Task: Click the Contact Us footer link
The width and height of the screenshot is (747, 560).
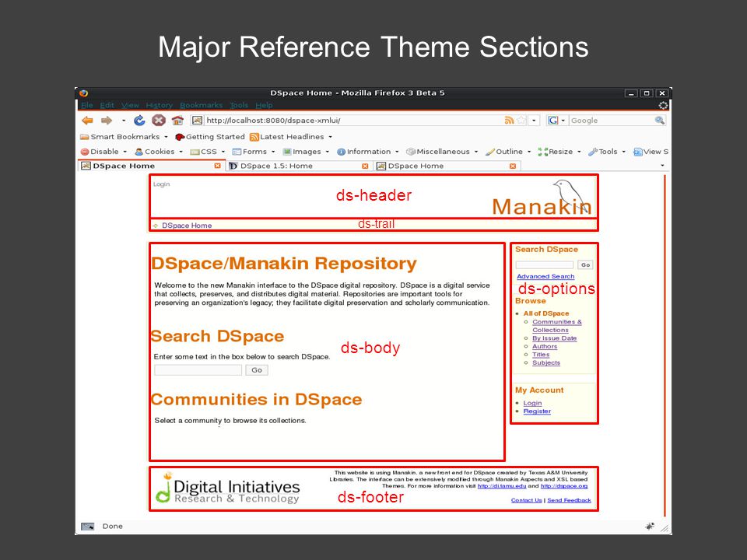Action: pos(527,500)
